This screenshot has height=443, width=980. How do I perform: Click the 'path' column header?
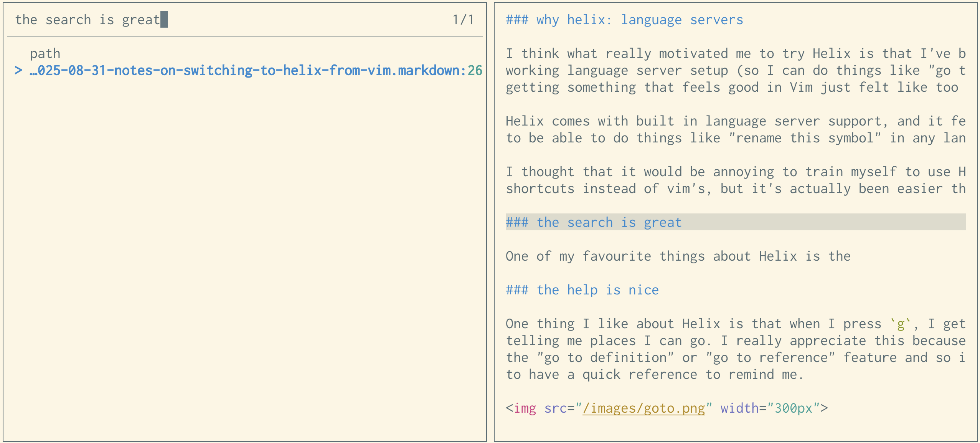(45, 53)
